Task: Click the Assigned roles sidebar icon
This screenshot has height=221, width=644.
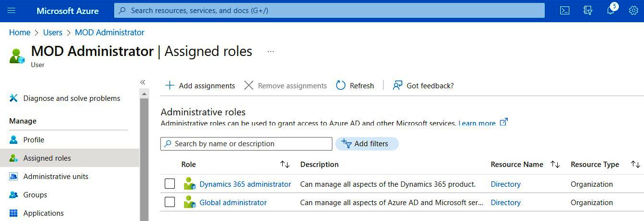Action: 13,158
